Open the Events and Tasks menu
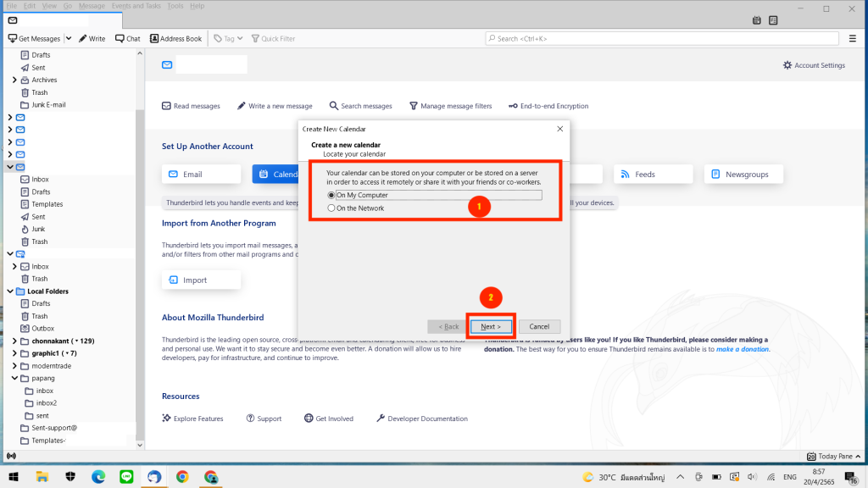Screen dimensions: 868x488 point(136,6)
